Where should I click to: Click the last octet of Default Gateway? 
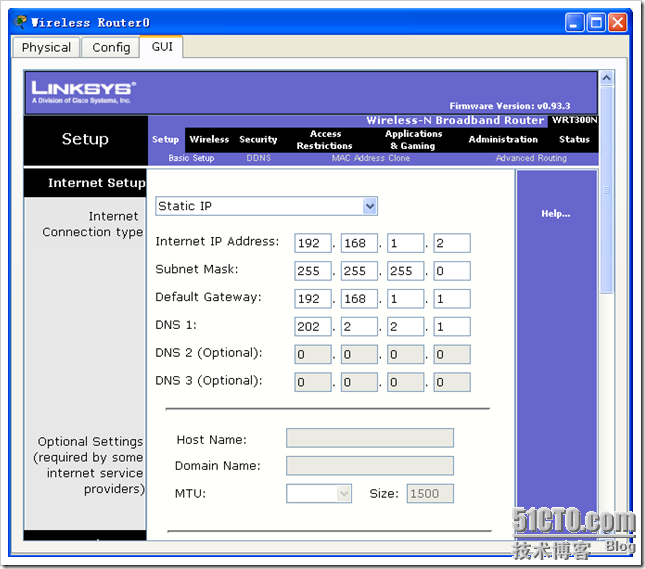click(x=452, y=299)
